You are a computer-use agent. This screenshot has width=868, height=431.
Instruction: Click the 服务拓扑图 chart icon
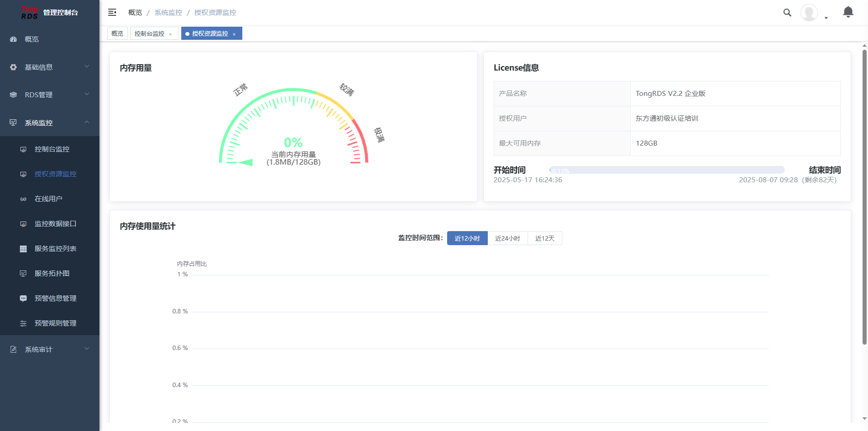point(24,274)
